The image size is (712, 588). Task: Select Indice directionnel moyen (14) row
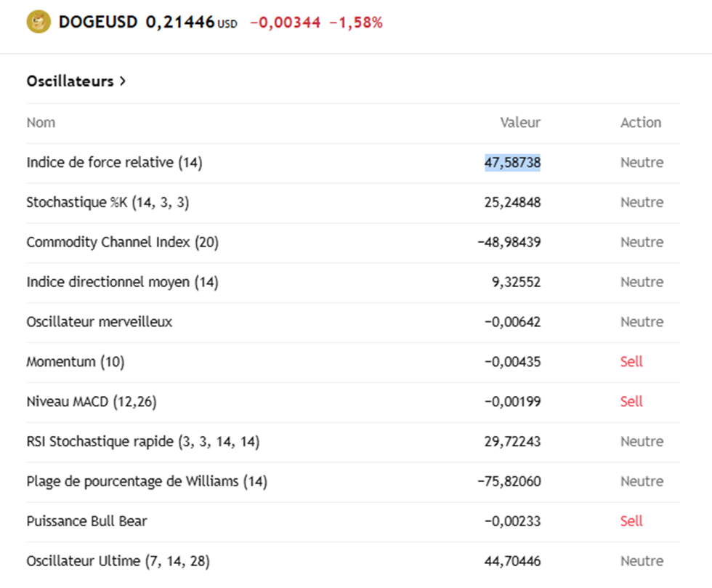122,282
